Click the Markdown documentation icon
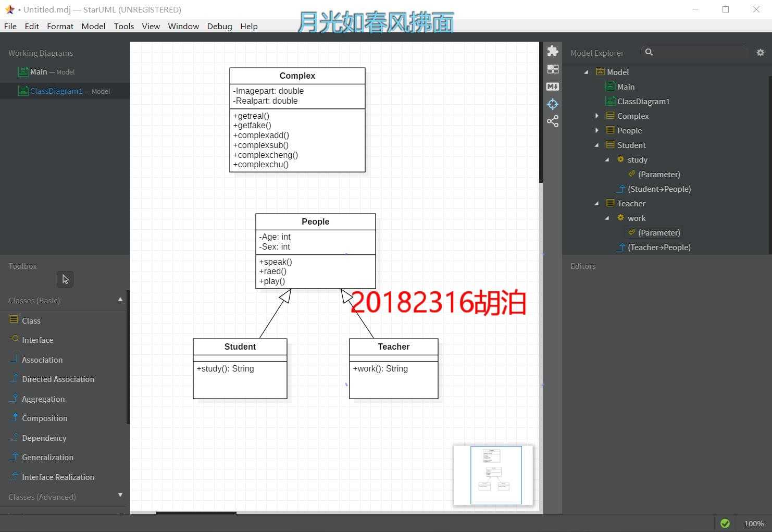 (553, 86)
